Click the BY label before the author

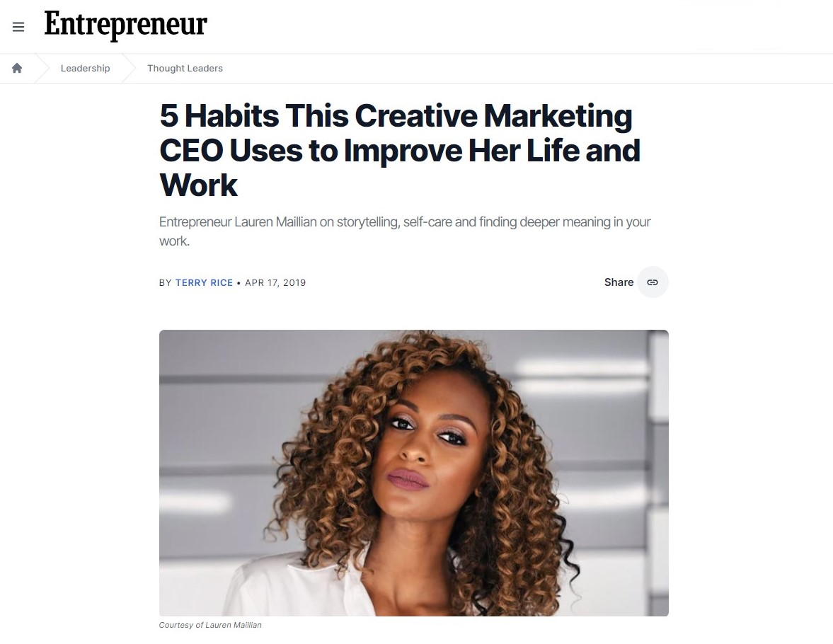click(165, 282)
